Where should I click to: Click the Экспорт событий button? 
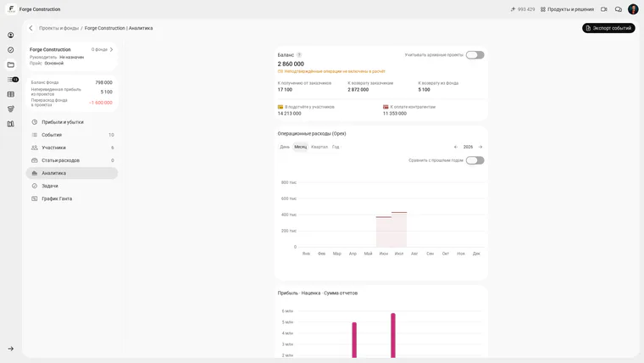(x=608, y=28)
